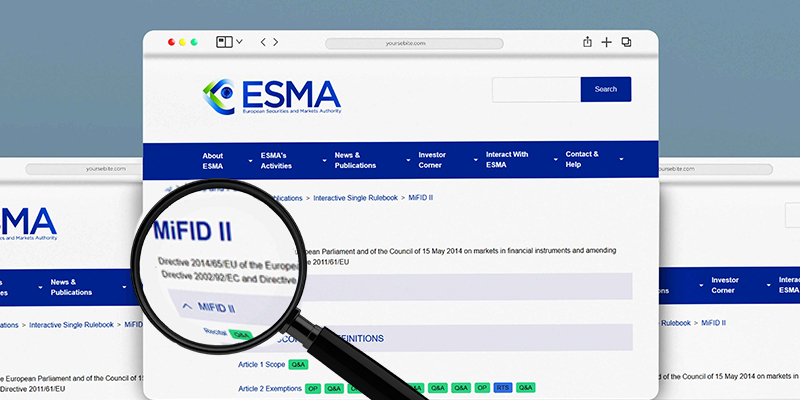This screenshot has width=800, height=400.
Task: Open the Article 2 Exemptions link
Action: [x=269, y=388]
